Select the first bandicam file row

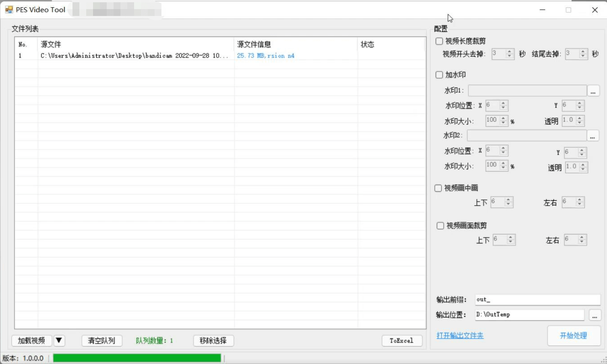pyautogui.click(x=135, y=56)
